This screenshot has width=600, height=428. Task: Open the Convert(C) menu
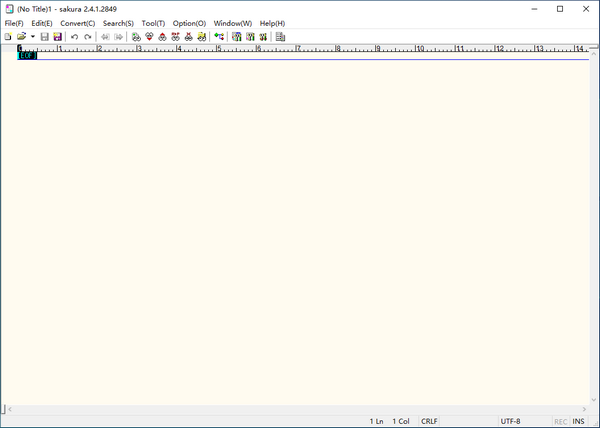(x=78, y=23)
